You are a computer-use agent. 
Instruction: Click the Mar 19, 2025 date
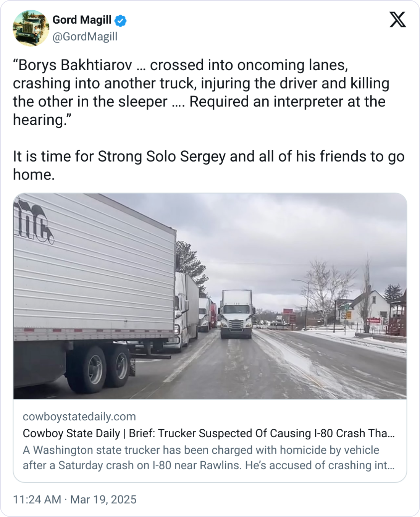[x=103, y=499]
